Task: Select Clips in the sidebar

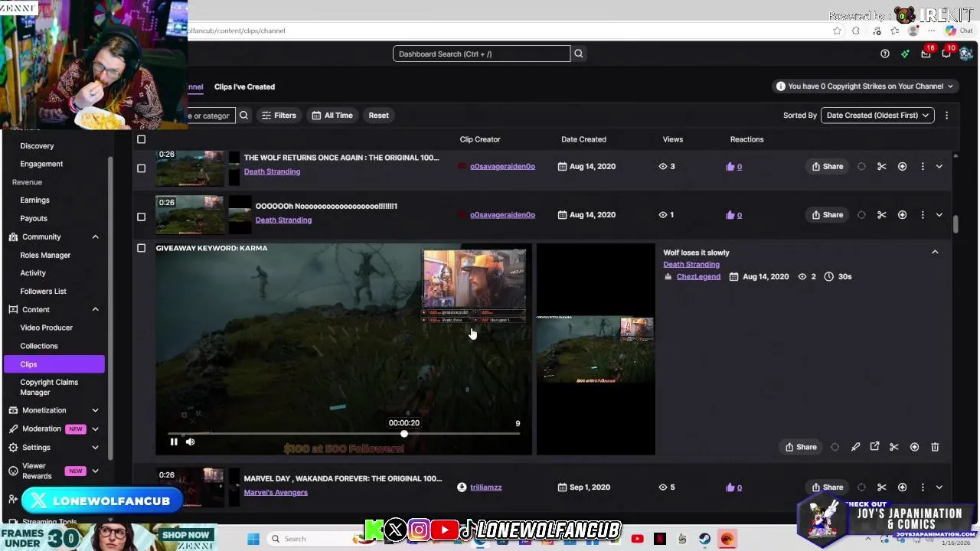Action: 54,364
